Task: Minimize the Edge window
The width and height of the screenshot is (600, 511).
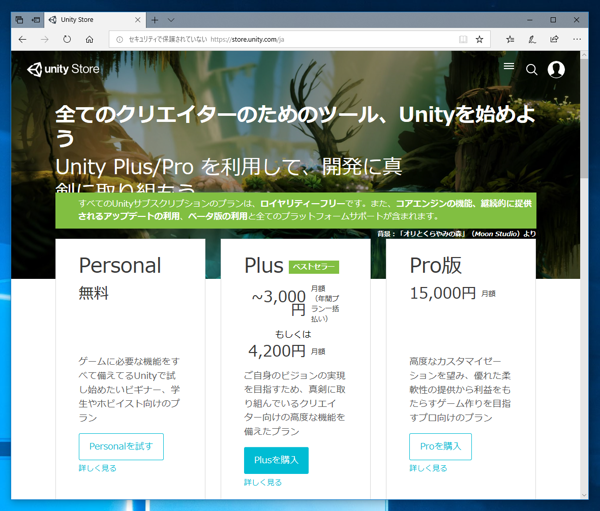Action: click(x=530, y=20)
